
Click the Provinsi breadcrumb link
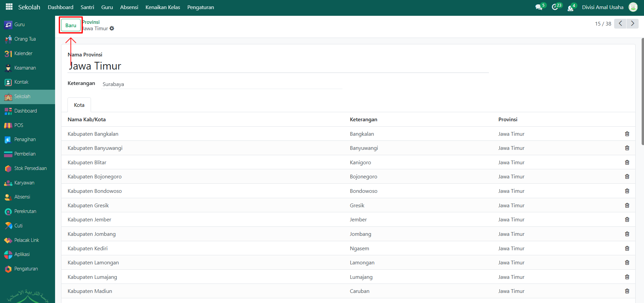pos(91,22)
